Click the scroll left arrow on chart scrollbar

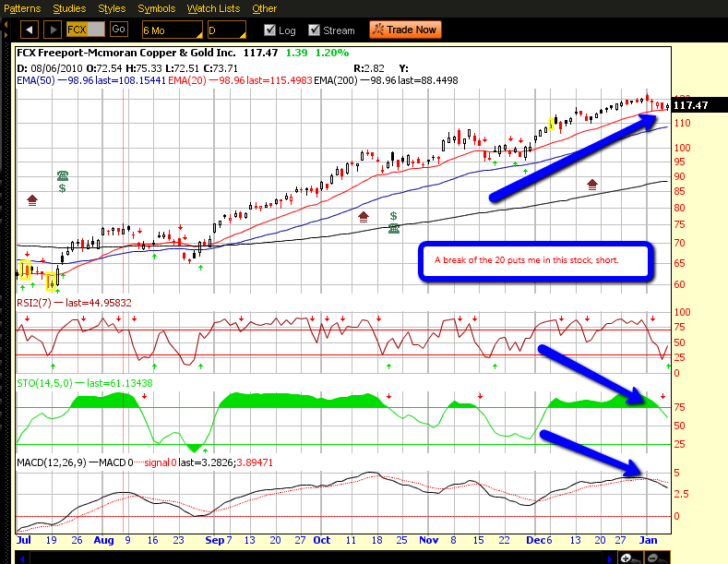[21, 558]
